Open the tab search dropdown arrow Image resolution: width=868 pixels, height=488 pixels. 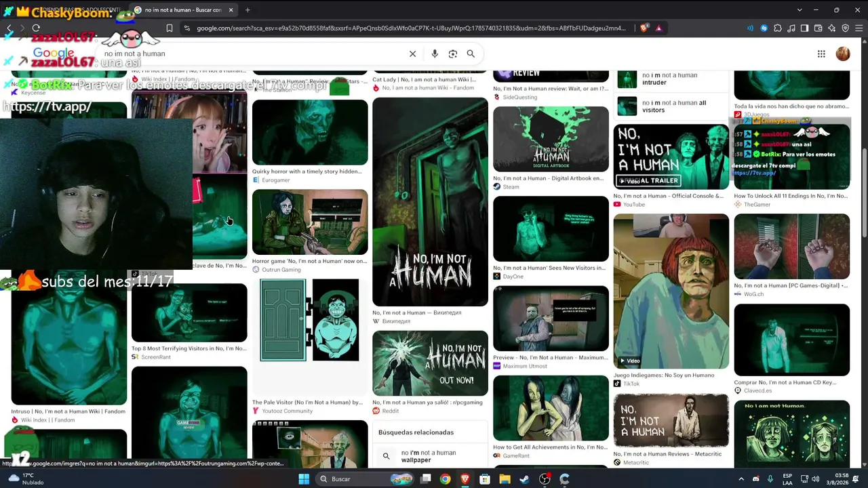pyautogui.click(x=800, y=10)
